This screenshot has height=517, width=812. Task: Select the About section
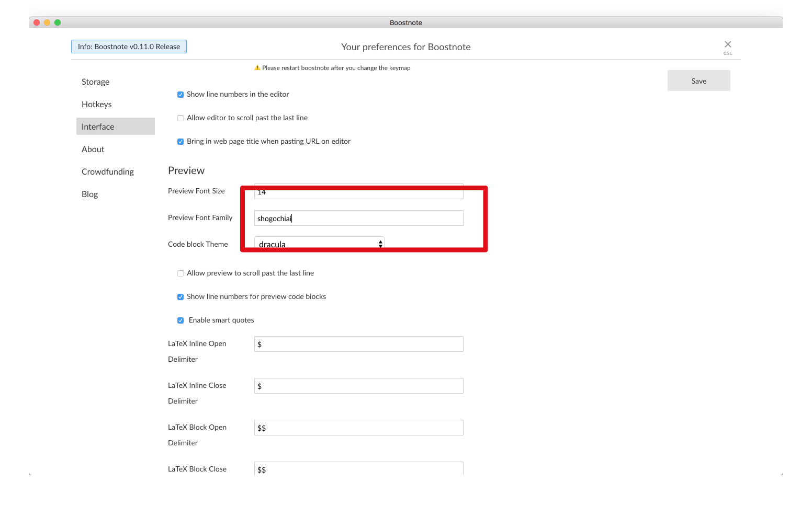[93, 149]
